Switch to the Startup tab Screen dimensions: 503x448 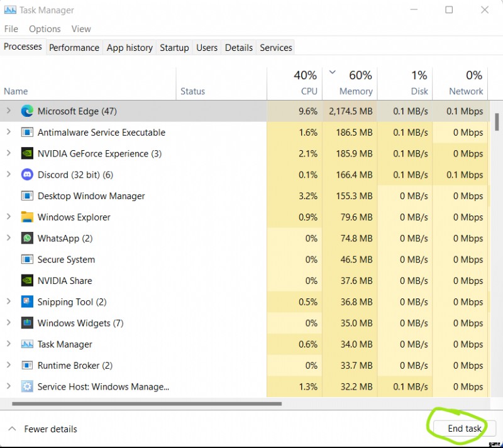point(174,48)
